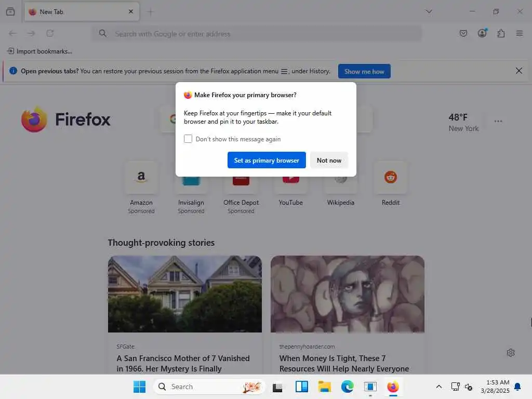
Task: Open new tab personalize gear icon
Action: [x=511, y=353]
